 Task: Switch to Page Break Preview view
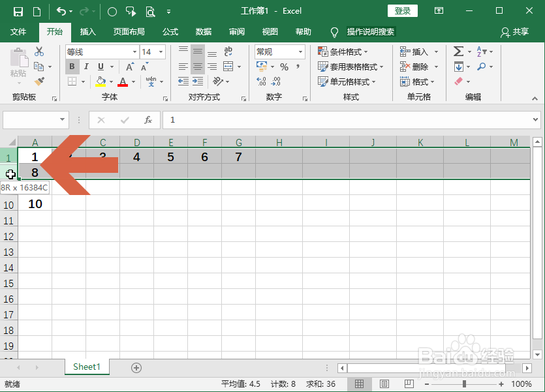pyautogui.click(x=409, y=384)
